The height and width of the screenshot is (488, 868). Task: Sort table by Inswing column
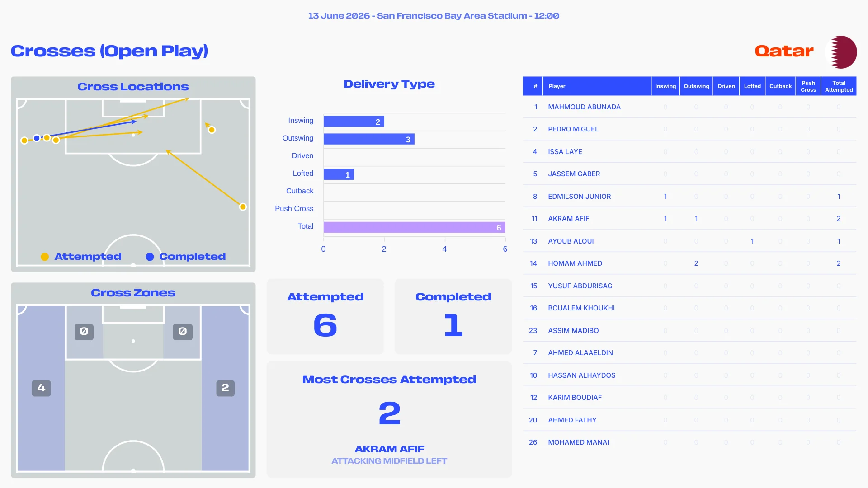pyautogui.click(x=665, y=86)
